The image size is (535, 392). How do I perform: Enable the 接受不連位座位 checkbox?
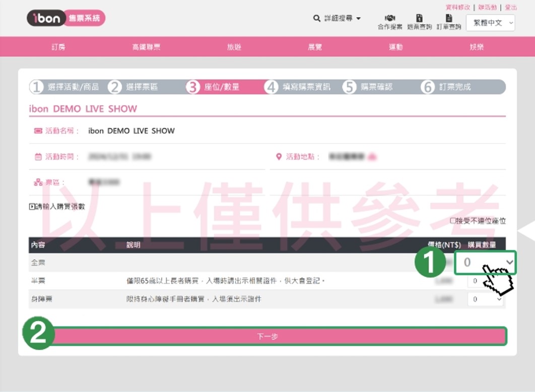click(452, 221)
